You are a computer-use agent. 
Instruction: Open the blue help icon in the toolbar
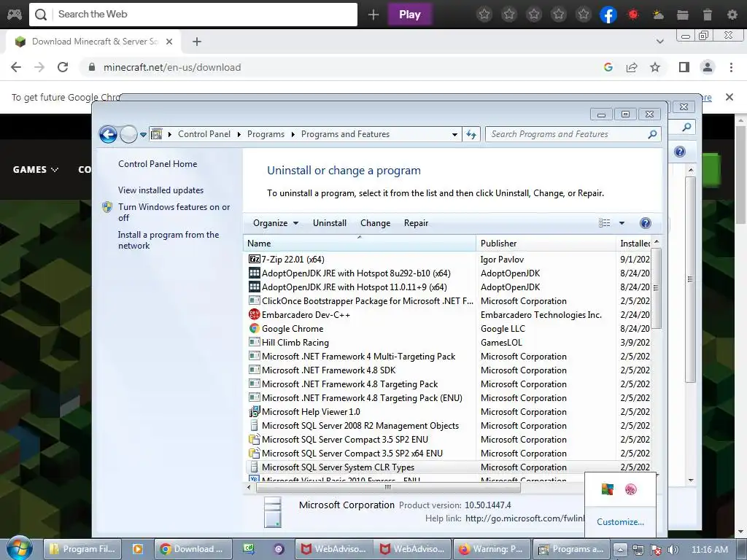(x=645, y=223)
